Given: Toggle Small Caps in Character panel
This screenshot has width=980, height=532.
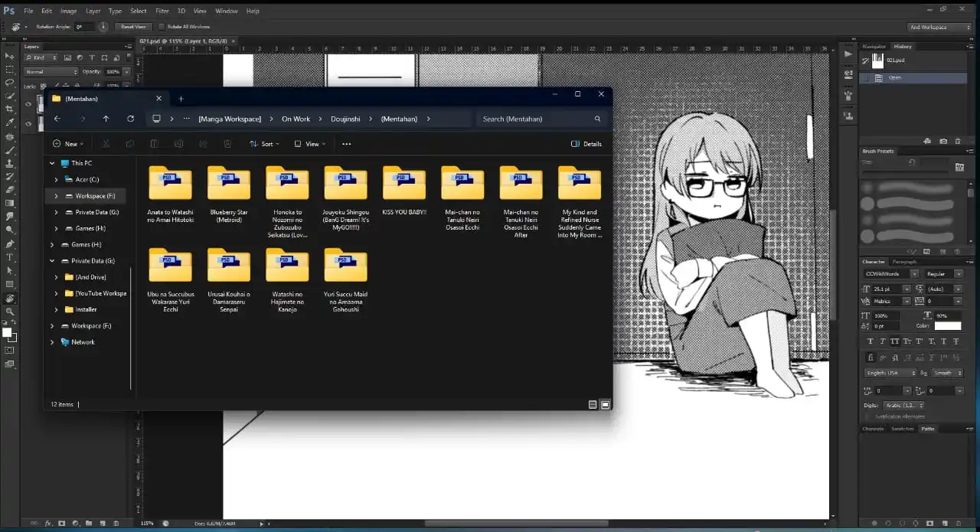Looking at the screenshot, I should click(x=907, y=341).
